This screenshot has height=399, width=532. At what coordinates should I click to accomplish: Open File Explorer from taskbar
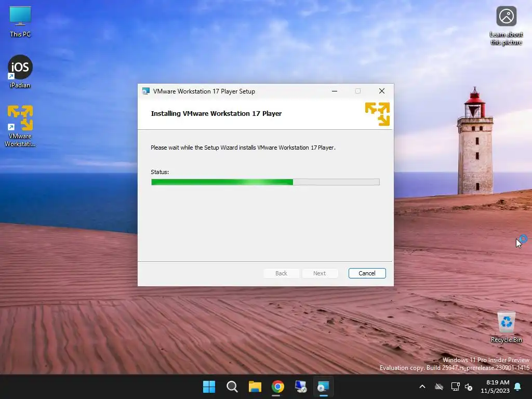[x=255, y=387]
